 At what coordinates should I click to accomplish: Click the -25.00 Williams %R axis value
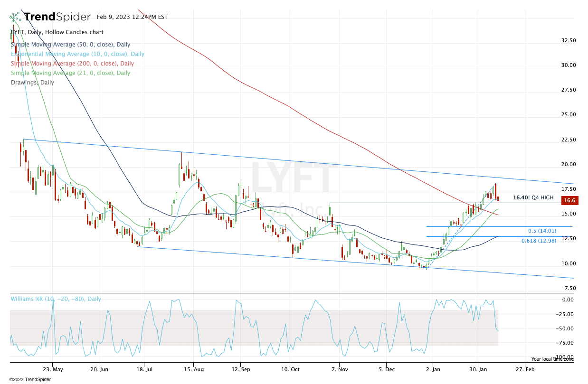[566, 314]
